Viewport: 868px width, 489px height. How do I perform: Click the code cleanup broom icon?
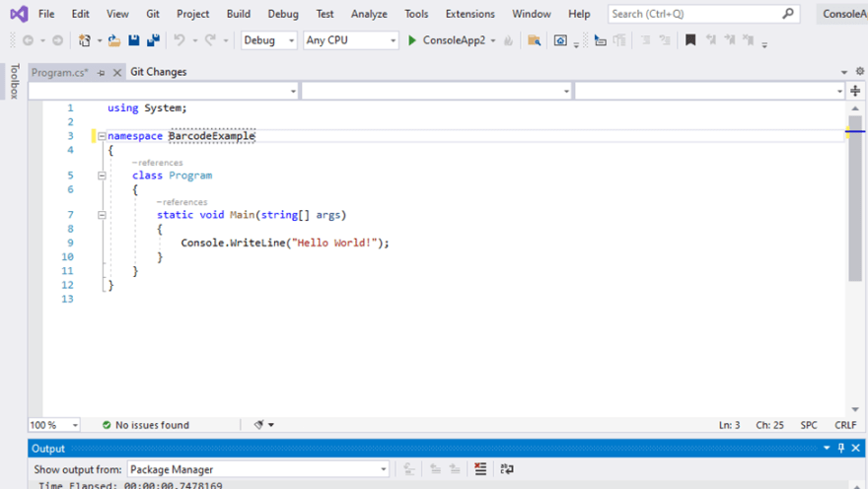click(258, 425)
